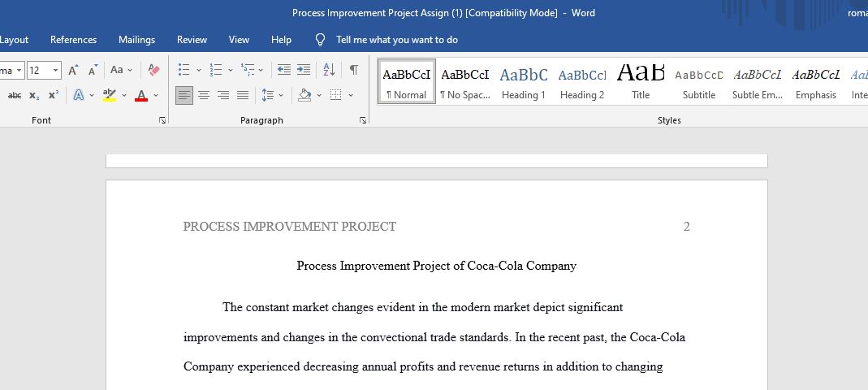This screenshot has width=868, height=390.
Task: Apply bullet list formatting
Action: coord(184,70)
